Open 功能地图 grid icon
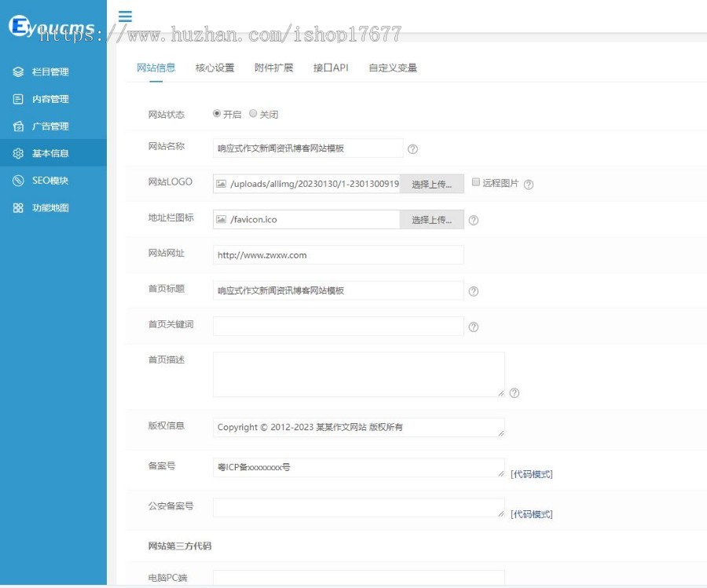The width and height of the screenshot is (707, 588). (18, 208)
